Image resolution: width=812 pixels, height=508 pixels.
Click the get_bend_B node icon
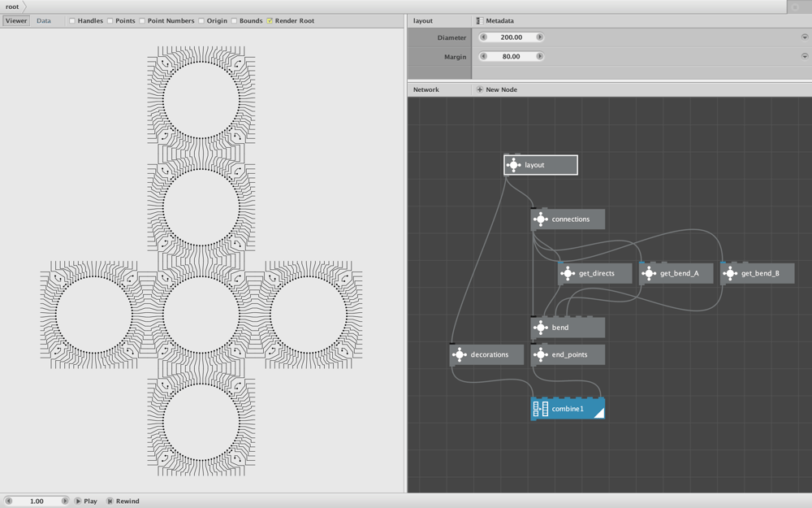[730, 273]
